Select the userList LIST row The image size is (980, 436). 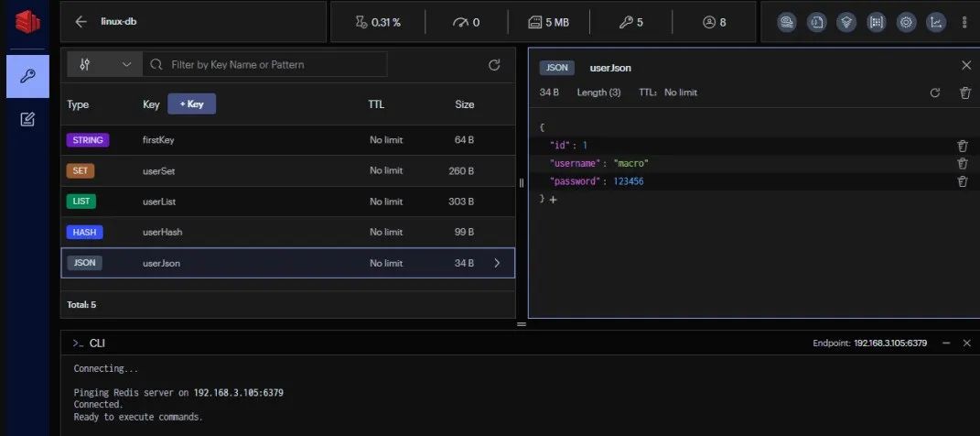[x=287, y=202]
